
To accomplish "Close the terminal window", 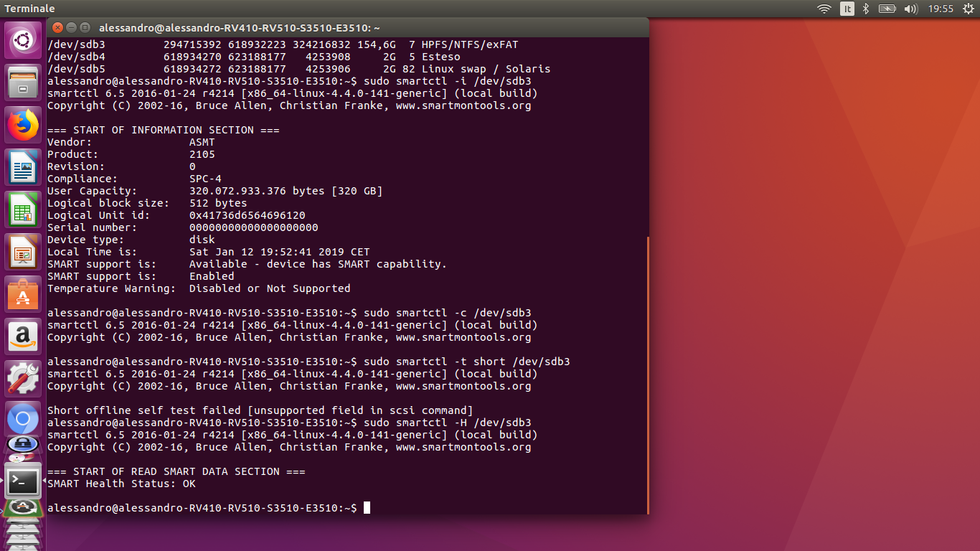I will [x=57, y=28].
